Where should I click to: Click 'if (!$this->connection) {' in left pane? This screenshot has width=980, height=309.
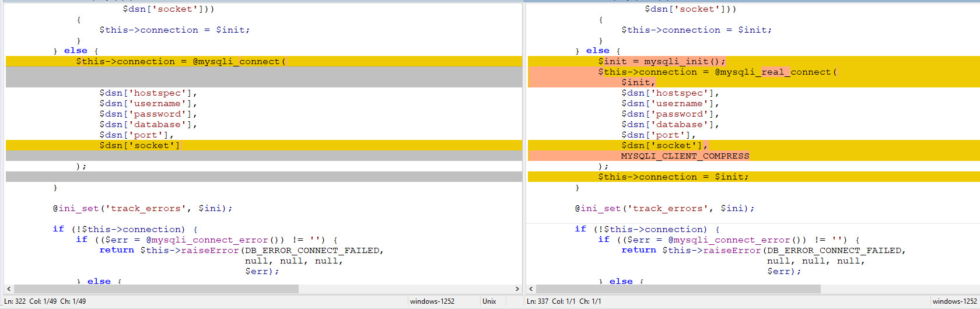coord(125,229)
